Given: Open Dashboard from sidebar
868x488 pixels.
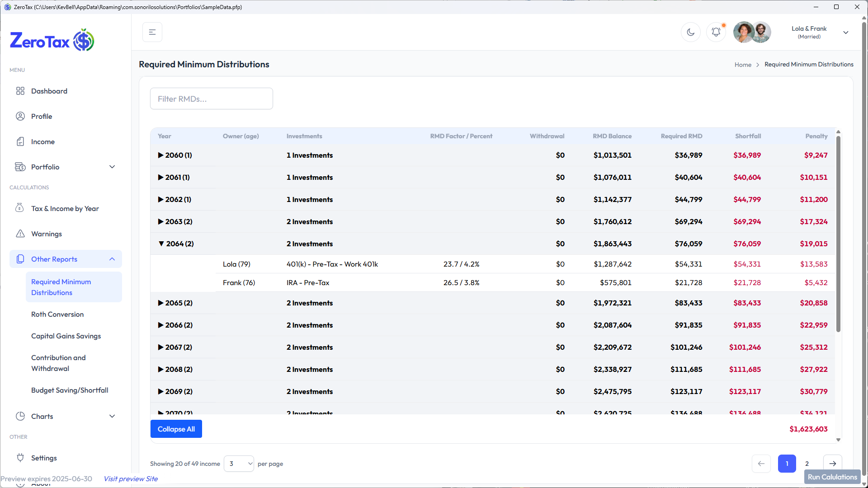Looking at the screenshot, I should tap(49, 91).
